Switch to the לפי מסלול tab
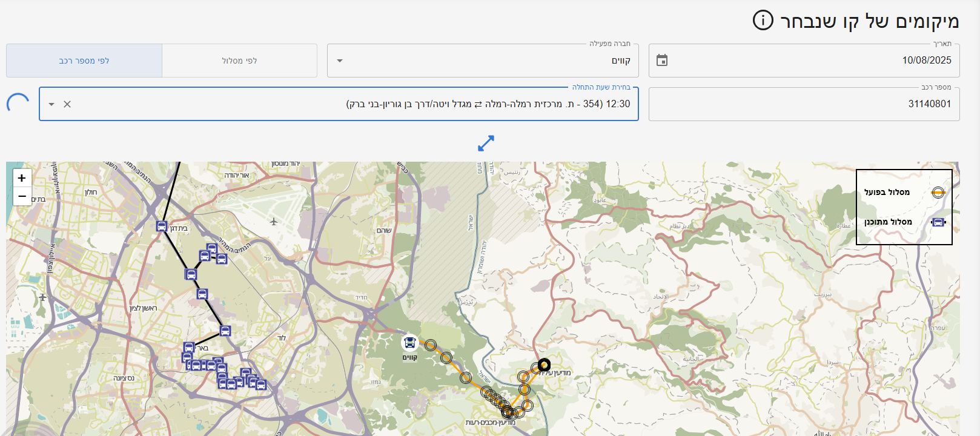Viewport: 980px width, 436px height. click(x=239, y=61)
